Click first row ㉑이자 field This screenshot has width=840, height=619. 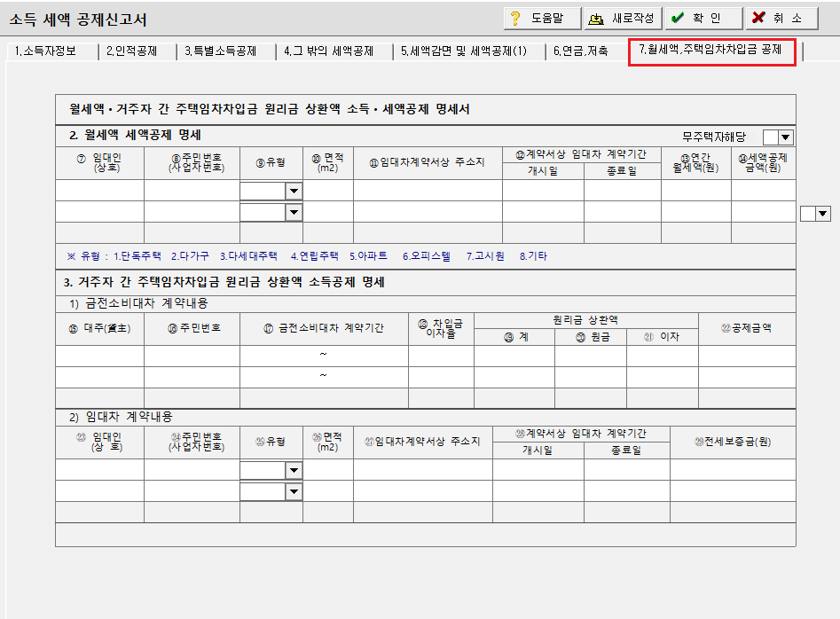(663, 357)
